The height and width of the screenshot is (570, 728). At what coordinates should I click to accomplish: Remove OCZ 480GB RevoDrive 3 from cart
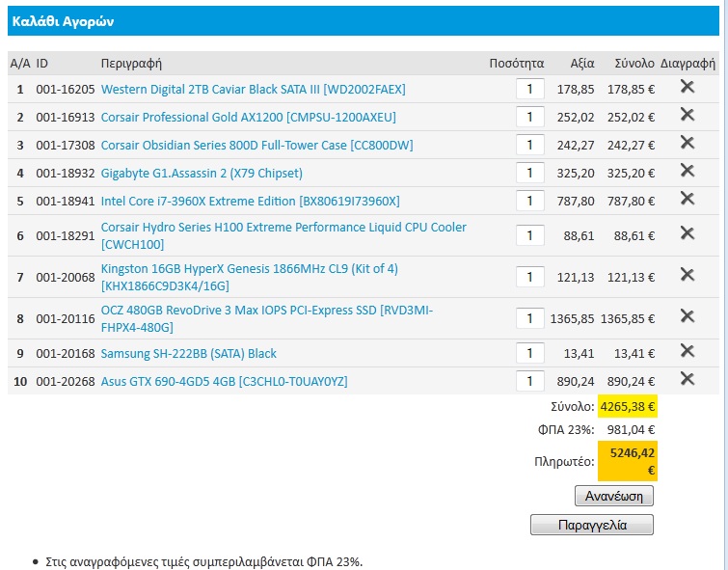point(688,316)
